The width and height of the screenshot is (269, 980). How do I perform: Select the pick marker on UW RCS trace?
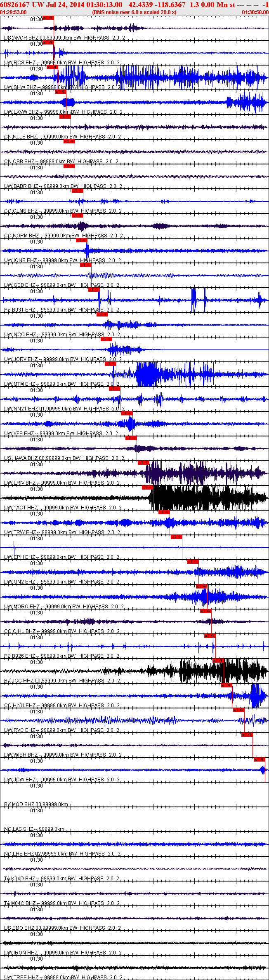pos(48,42)
